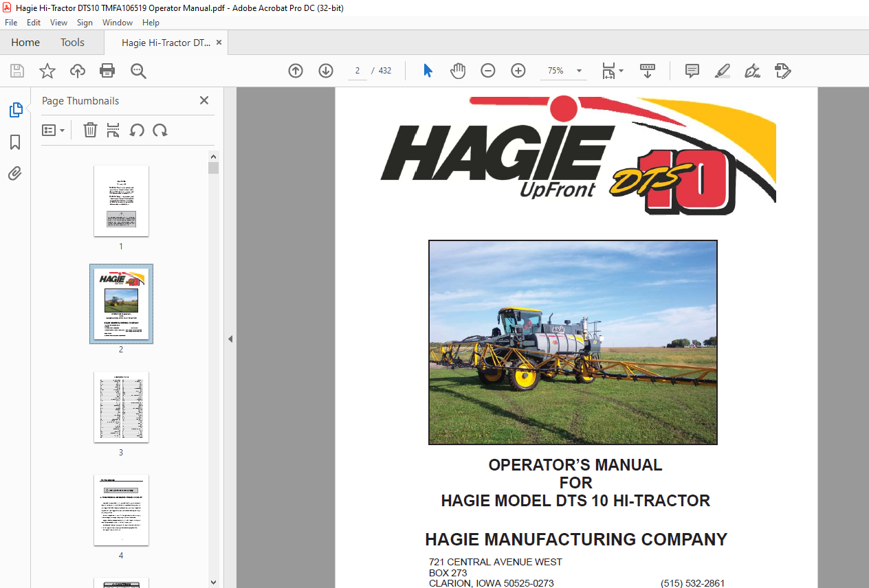This screenshot has width=869, height=588.
Task: Click the Save file icon
Action: pos(17,71)
